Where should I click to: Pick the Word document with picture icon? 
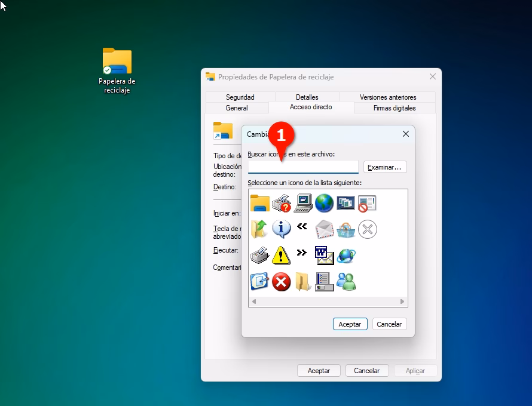point(325,255)
